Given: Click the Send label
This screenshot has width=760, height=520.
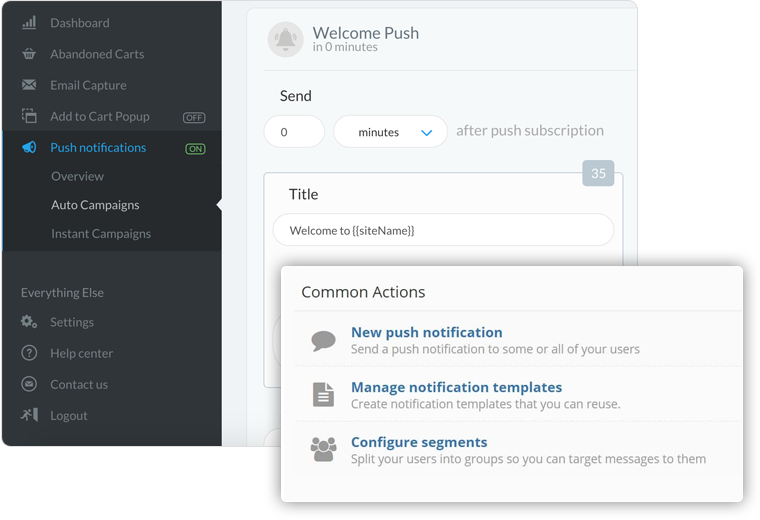Looking at the screenshot, I should [296, 96].
